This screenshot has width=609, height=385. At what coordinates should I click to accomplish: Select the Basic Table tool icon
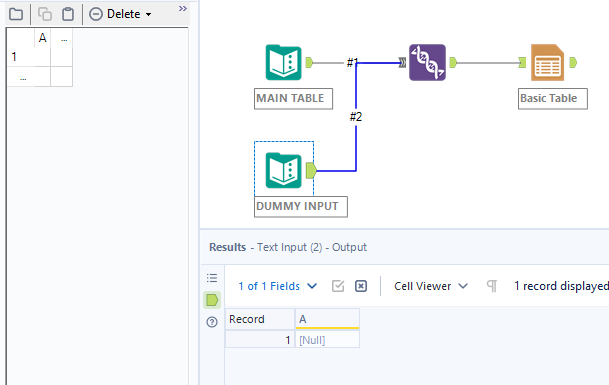click(548, 63)
